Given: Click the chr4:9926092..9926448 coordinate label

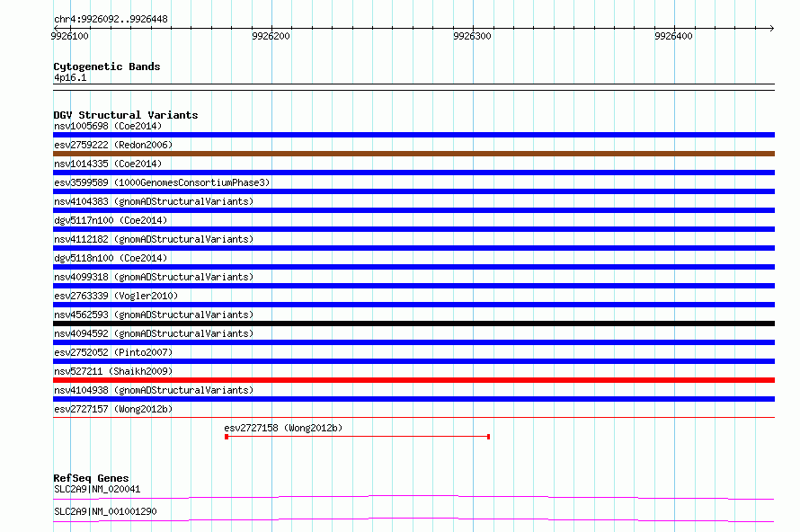Looking at the screenshot, I should 111,19.
